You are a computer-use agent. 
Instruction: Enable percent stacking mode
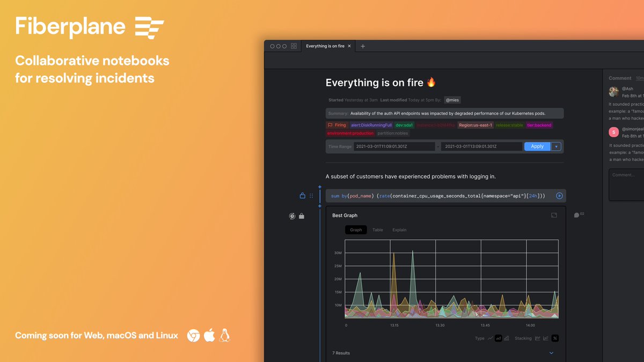pos(555,338)
